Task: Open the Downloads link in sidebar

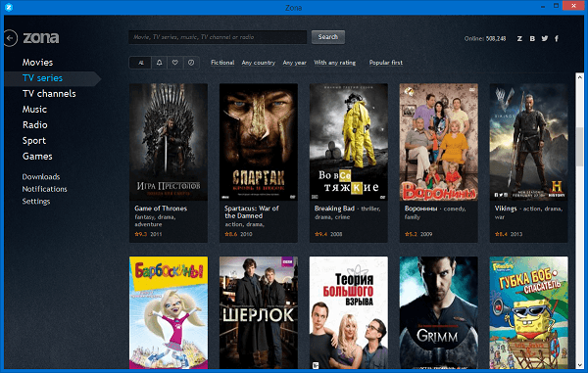Action: coord(41,177)
